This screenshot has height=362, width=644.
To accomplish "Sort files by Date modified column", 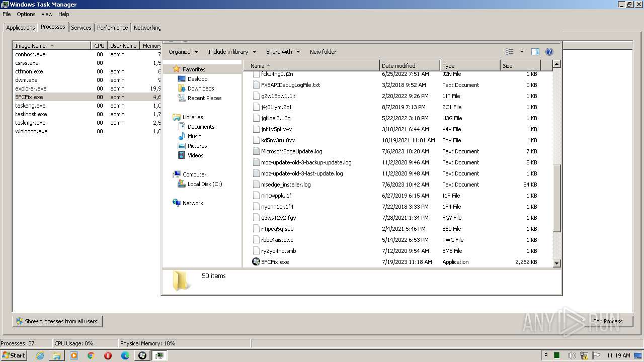I will (410, 66).
